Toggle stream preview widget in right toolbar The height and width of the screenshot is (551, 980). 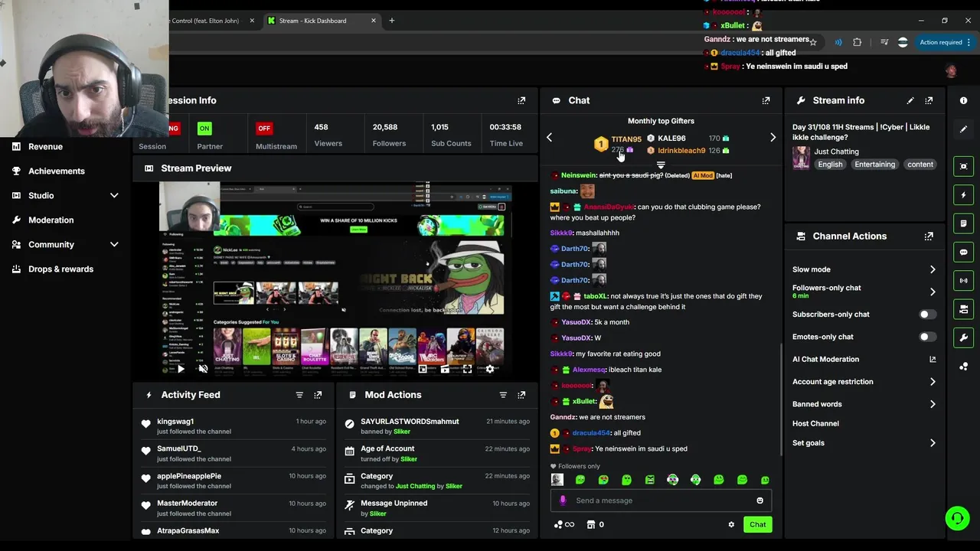pos(963,166)
